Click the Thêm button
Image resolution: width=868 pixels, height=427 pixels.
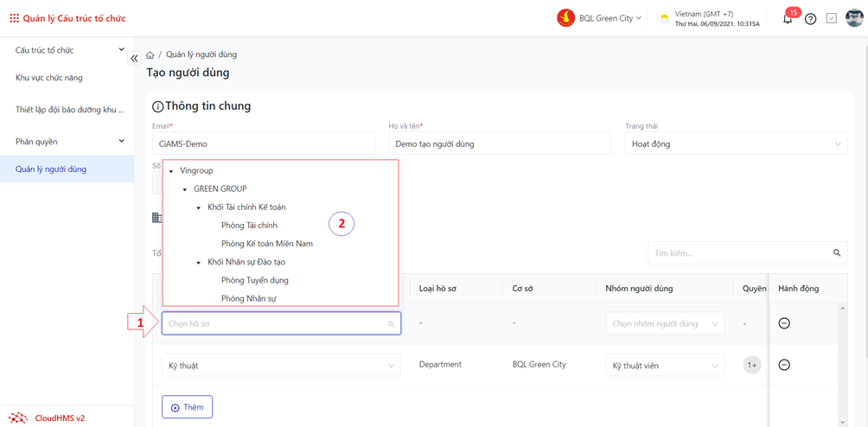point(187,407)
